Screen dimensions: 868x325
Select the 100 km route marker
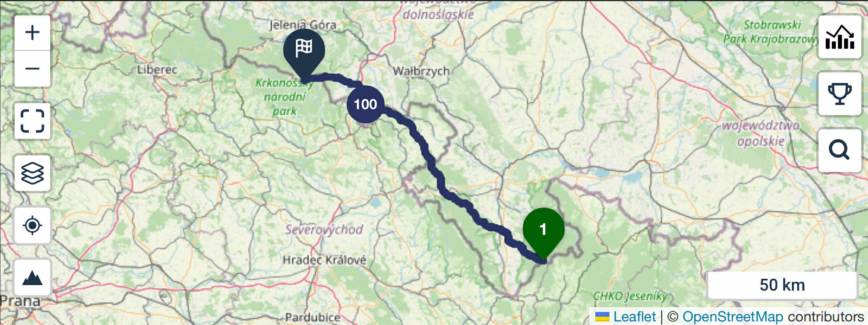[x=365, y=104]
